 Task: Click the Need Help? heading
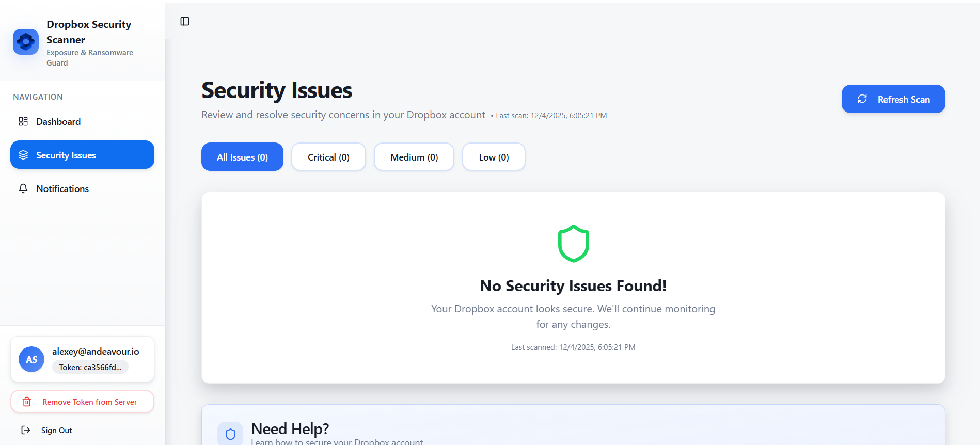click(x=290, y=429)
